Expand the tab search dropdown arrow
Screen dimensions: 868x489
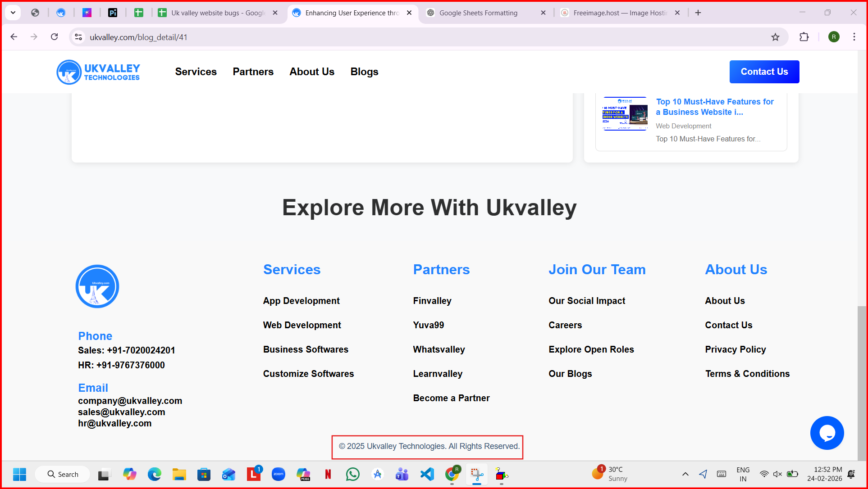[13, 13]
